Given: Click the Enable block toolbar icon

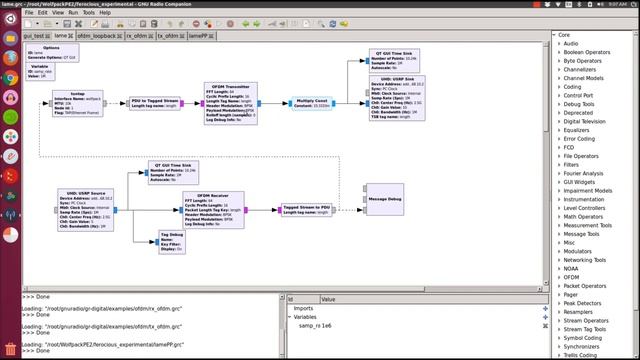Looking at the screenshot, I should [x=272, y=24].
